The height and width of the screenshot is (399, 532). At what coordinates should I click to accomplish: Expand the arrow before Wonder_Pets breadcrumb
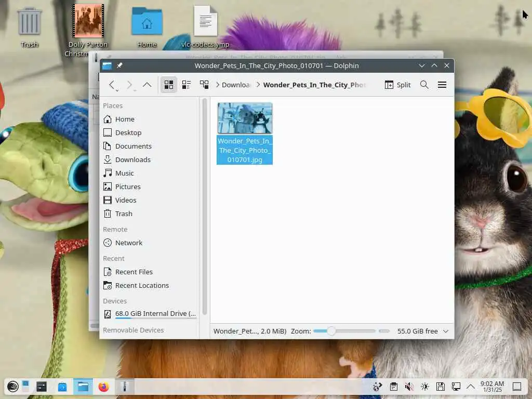[x=258, y=85]
